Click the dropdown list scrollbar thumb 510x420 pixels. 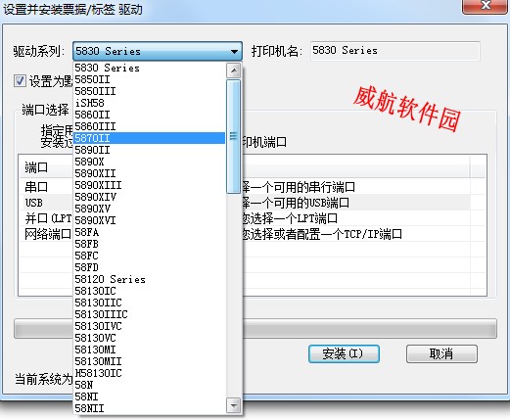click(234, 136)
